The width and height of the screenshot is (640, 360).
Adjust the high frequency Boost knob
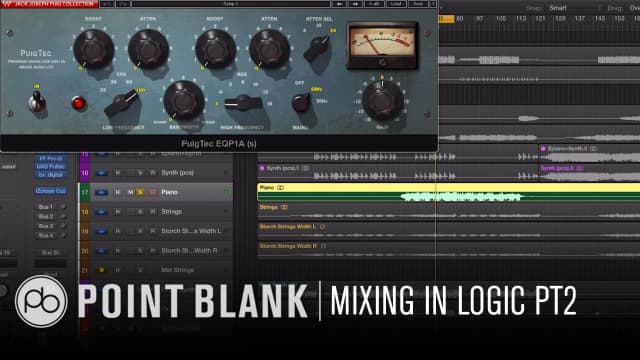(x=215, y=49)
